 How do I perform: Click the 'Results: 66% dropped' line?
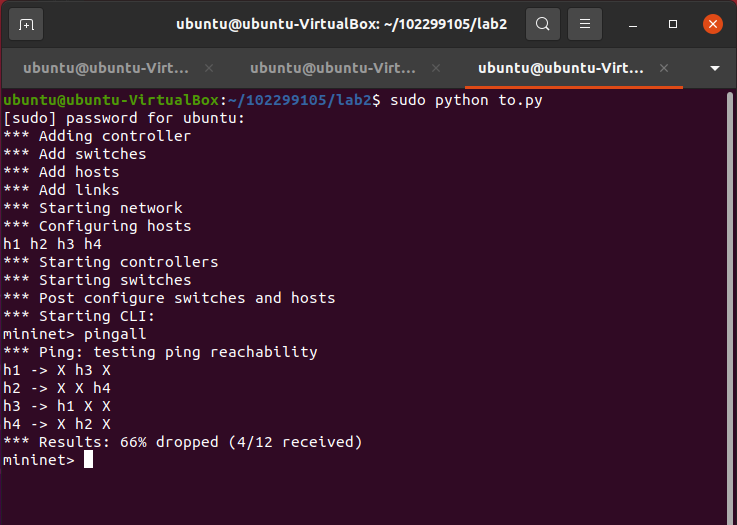[182, 442]
